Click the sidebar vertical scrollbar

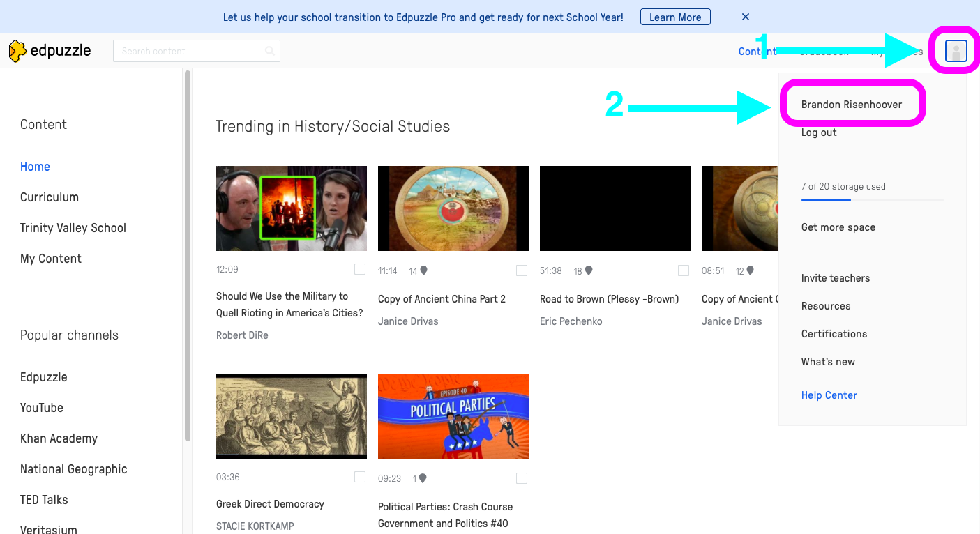pos(187,255)
